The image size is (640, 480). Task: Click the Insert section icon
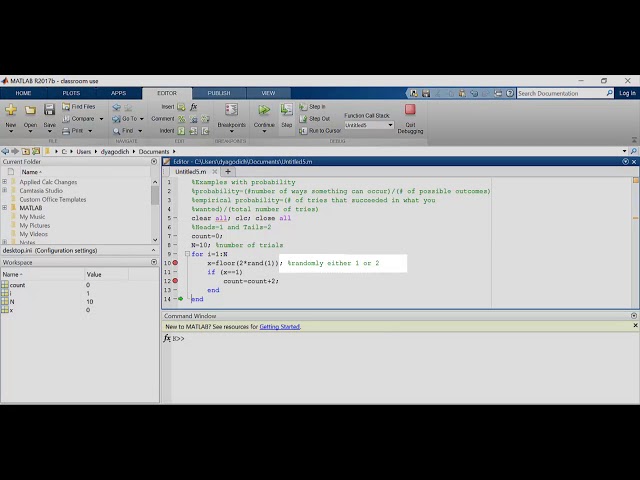coord(181,107)
